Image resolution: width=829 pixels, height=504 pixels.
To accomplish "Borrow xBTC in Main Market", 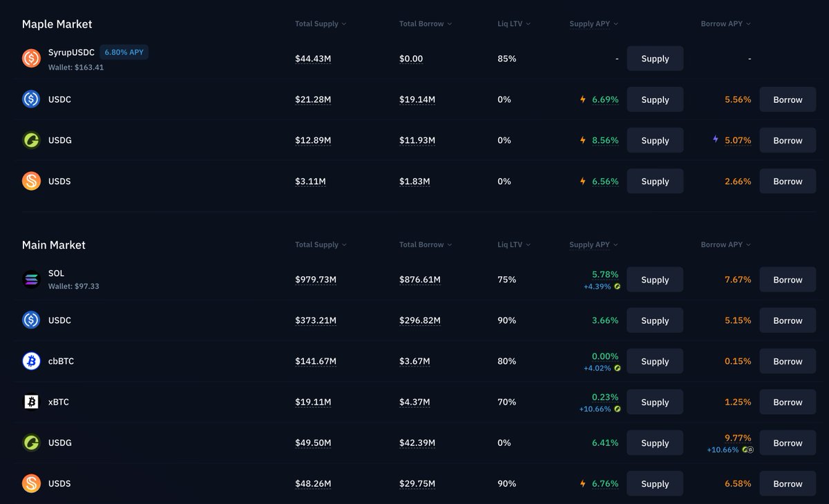I will click(x=788, y=402).
